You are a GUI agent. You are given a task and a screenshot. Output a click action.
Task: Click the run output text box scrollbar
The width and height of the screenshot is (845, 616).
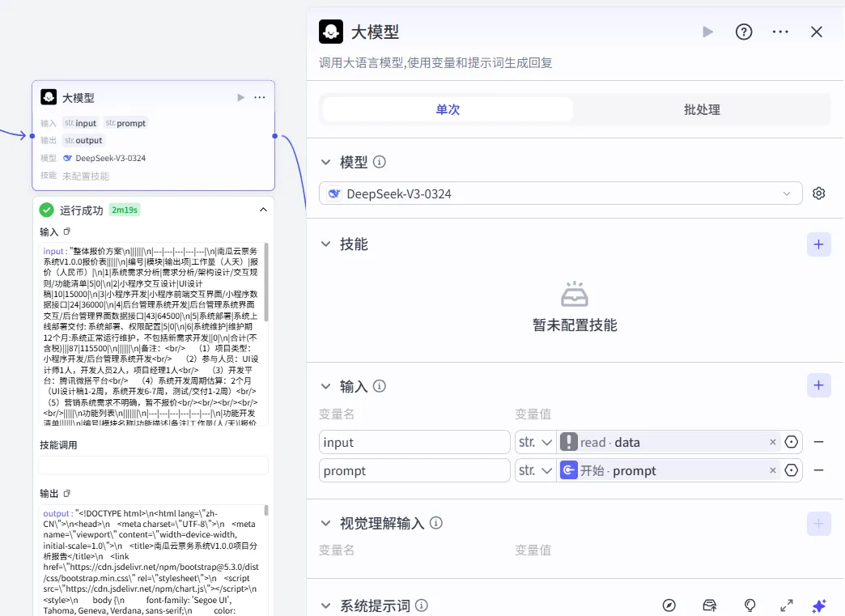(266, 511)
